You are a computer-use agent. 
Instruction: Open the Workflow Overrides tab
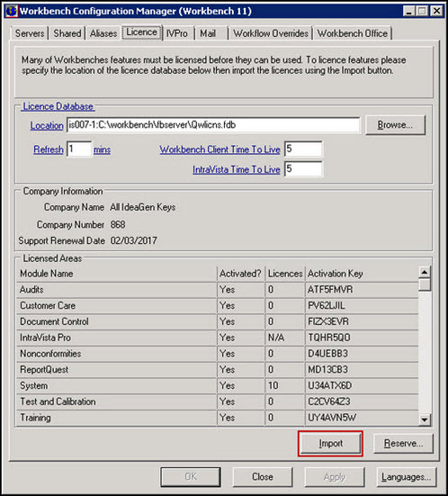tap(271, 33)
